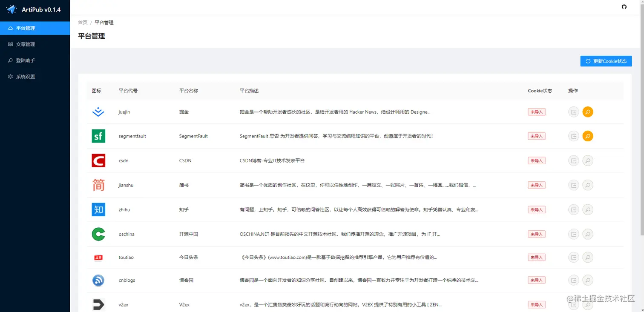
Task: Click 未导入 tag in jianshu row
Action: [x=537, y=185]
